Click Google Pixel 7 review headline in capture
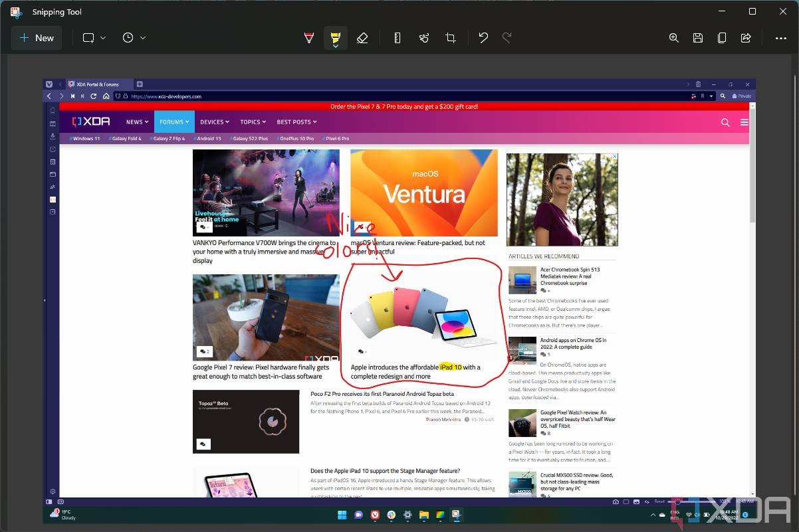The image size is (799, 532). (261, 372)
